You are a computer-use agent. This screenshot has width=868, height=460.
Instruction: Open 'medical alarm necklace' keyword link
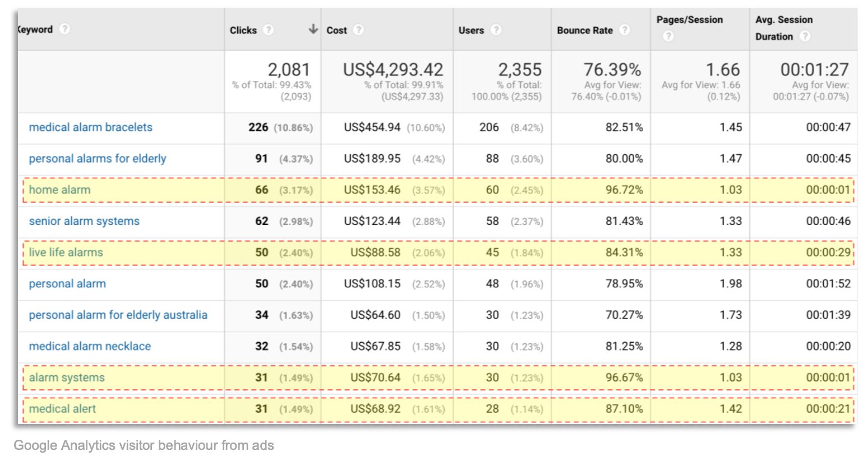coord(90,346)
